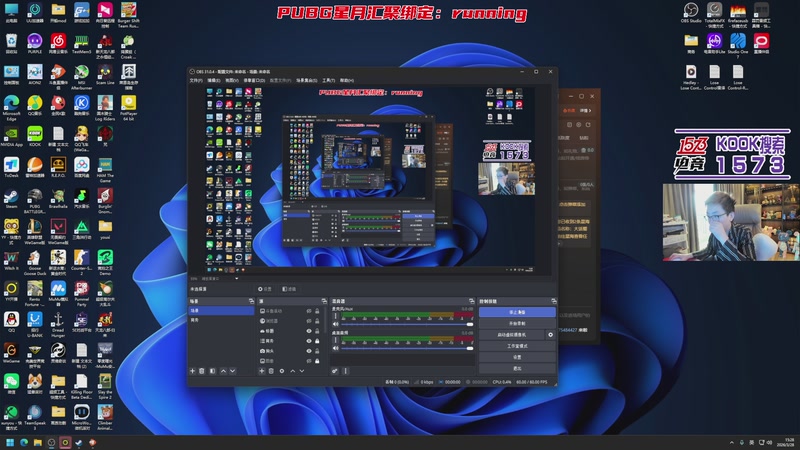Screen dimensions: 800x450
Task: Click Filters button above Sources panel
Action: click(x=289, y=289)
